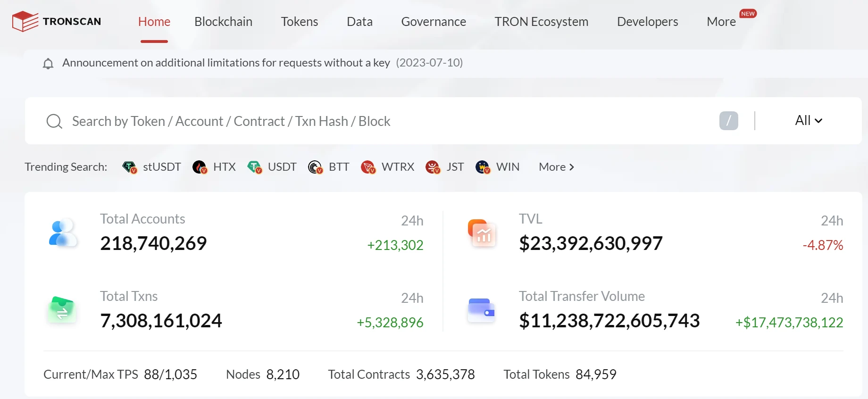Viewport: 868px width, 399px height.
Task: Click the WTRX token icon
Action: [x=368, y=167]
